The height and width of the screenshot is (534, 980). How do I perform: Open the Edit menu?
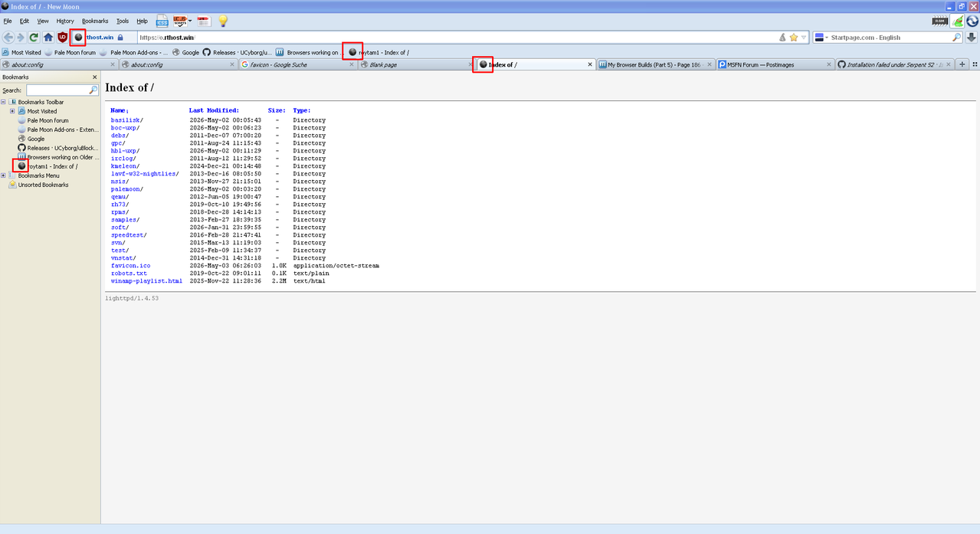click(x=25, y=21)
